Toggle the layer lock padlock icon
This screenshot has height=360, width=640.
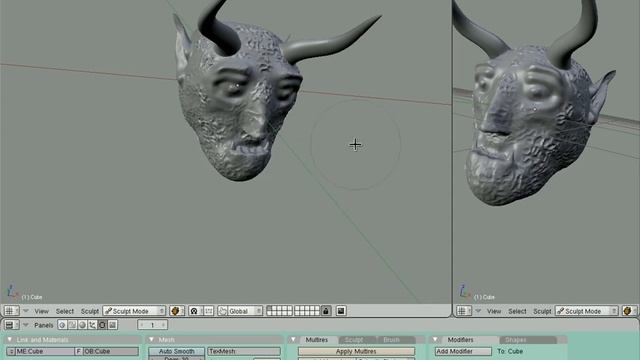coord(326,311)
